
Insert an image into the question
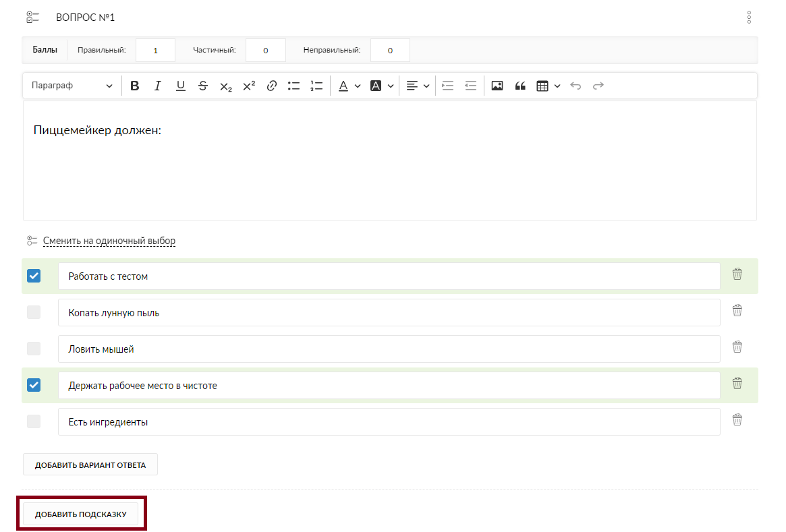pyautogui.click(x=497, y=86)
